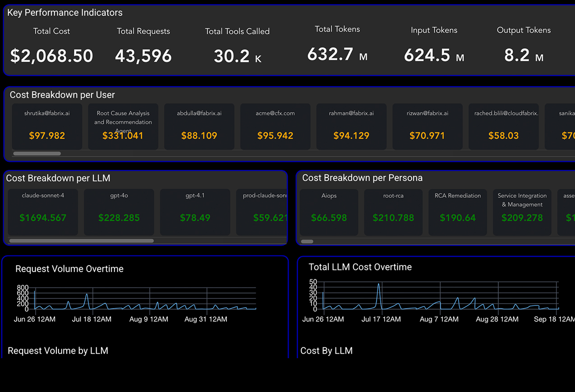Click the Total Tools Called 30.2 K value
This screenshot has width=575, height=392.
[x=237, y=56]
